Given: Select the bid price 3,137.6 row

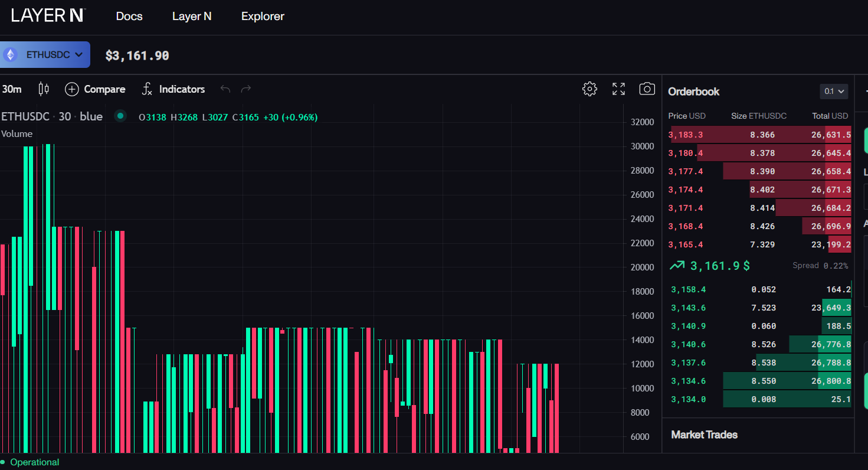Looking at the screenshot, I should coord(759,363).
